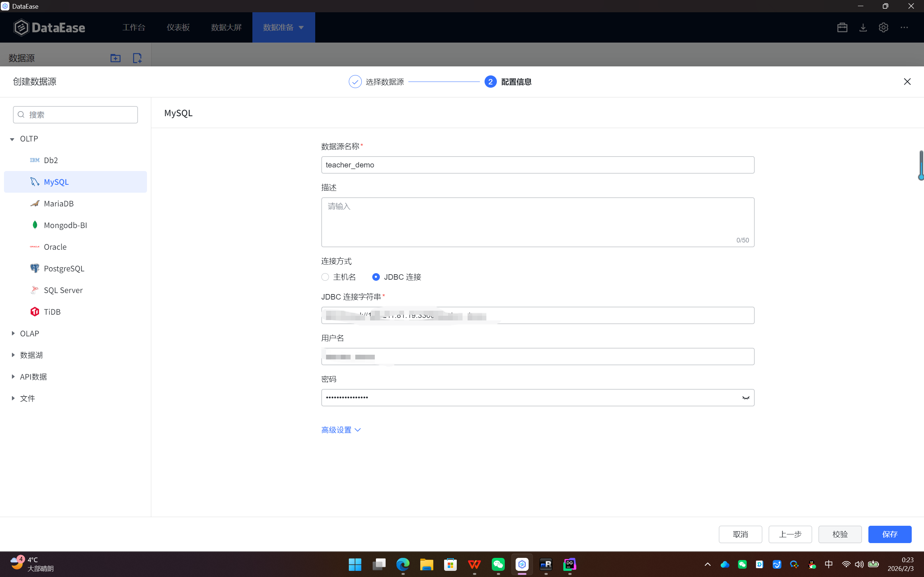Click the 校验 validate button
Screen dimensions: 924x577
pyautogui.click(x=840, y=534)
